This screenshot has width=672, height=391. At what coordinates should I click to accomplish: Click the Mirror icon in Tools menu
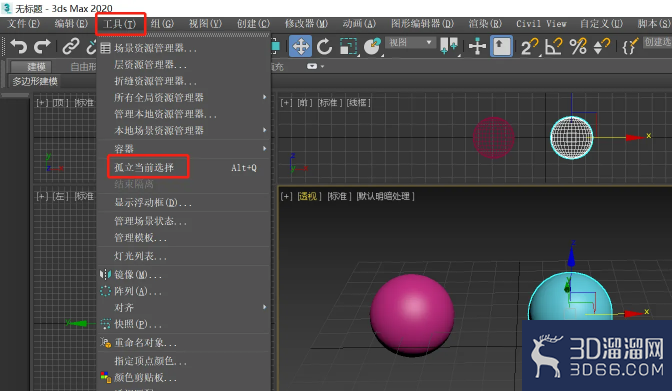click(105, 274)
